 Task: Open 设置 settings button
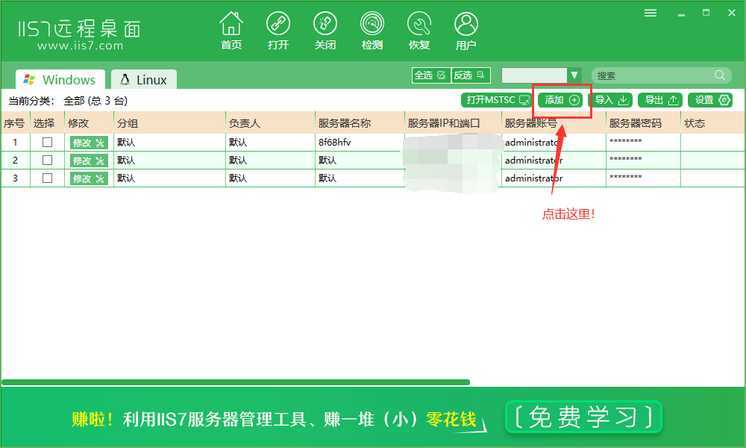click(x=710, y=100)
